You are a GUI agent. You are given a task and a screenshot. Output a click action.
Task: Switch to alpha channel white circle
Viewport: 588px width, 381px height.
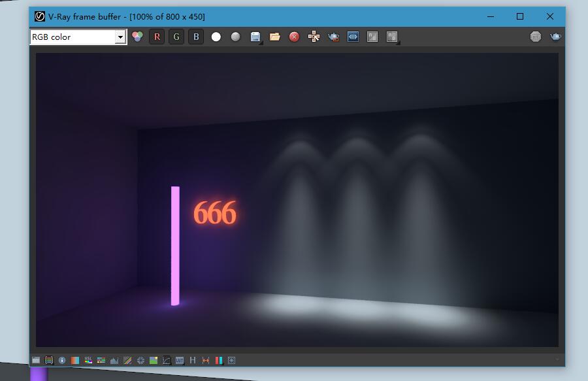216,37
